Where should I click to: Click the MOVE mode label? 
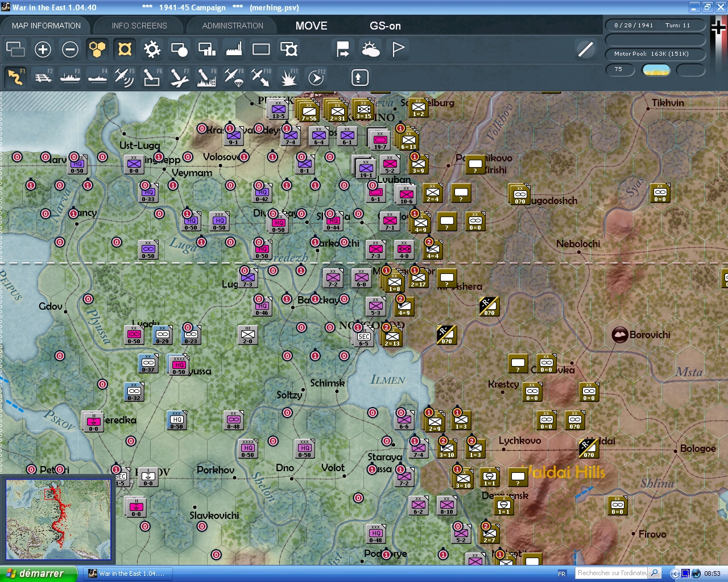pyautogui.click(x=312, y=26)
